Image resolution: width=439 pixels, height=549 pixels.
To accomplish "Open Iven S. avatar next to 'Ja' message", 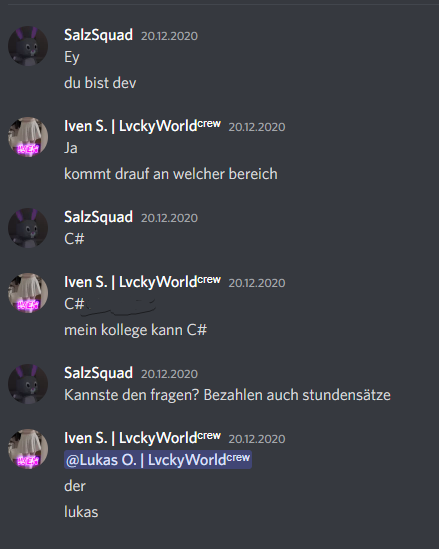I will 28,137.
